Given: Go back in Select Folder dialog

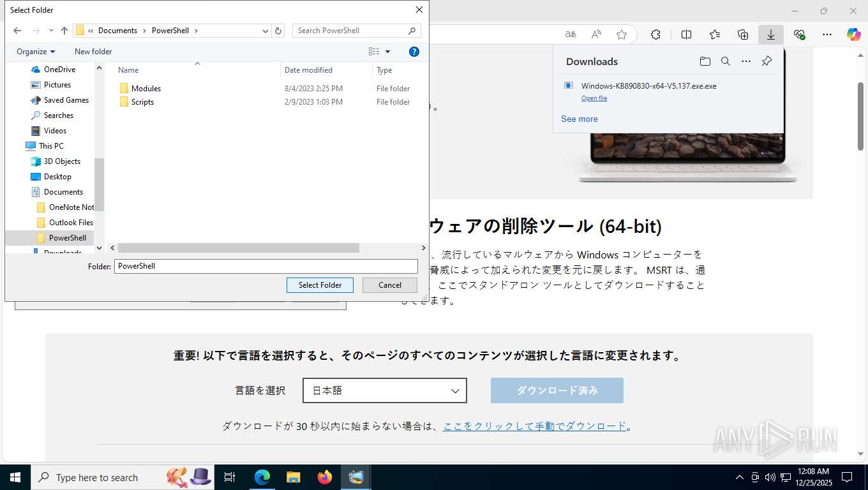Looking at the screenshot, I should point(17,31).
